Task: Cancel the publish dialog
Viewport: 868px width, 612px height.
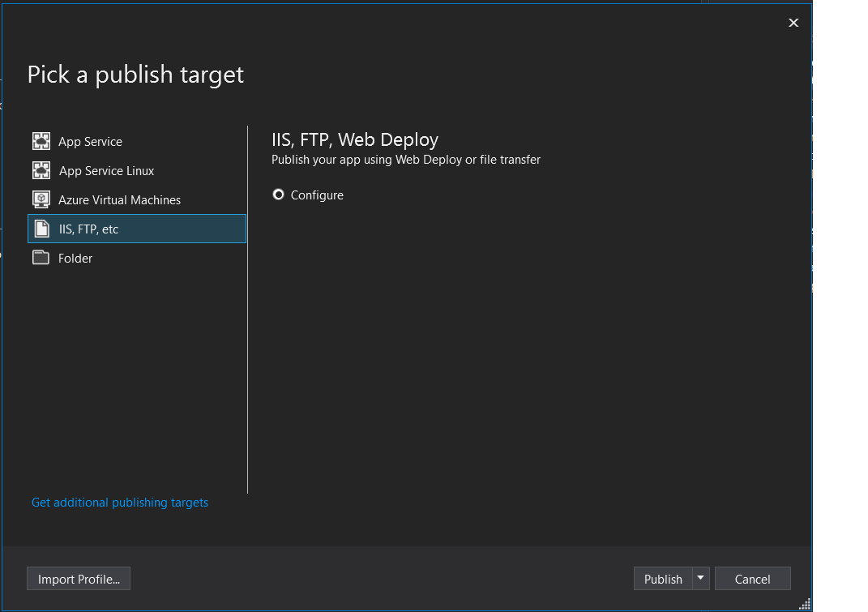Action: tap(752, 578)
